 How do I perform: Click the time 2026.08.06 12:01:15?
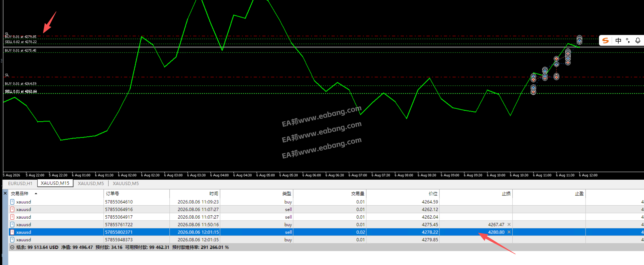click(x=198, y=232)
